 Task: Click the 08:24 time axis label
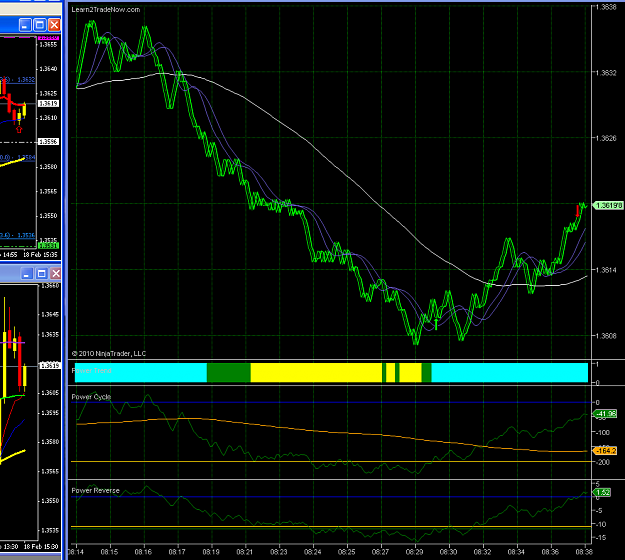(312, 552)
